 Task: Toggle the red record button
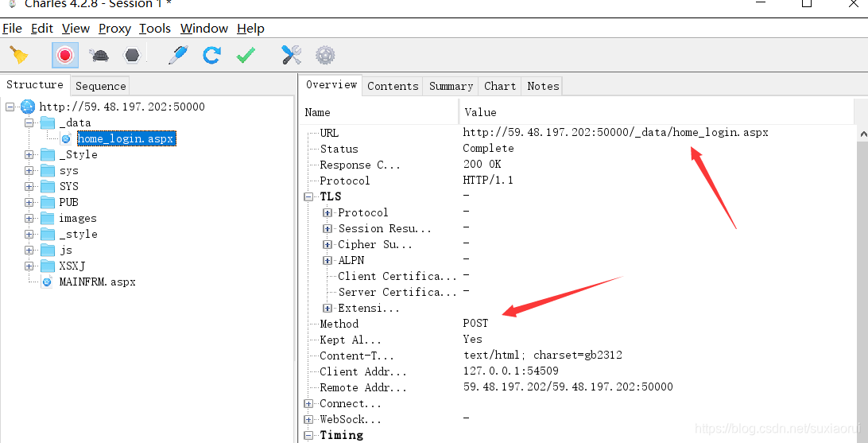point(65,56)
